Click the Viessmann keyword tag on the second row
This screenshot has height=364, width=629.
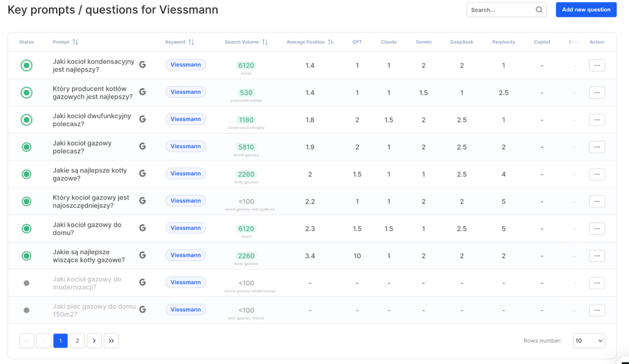[185, 92]
